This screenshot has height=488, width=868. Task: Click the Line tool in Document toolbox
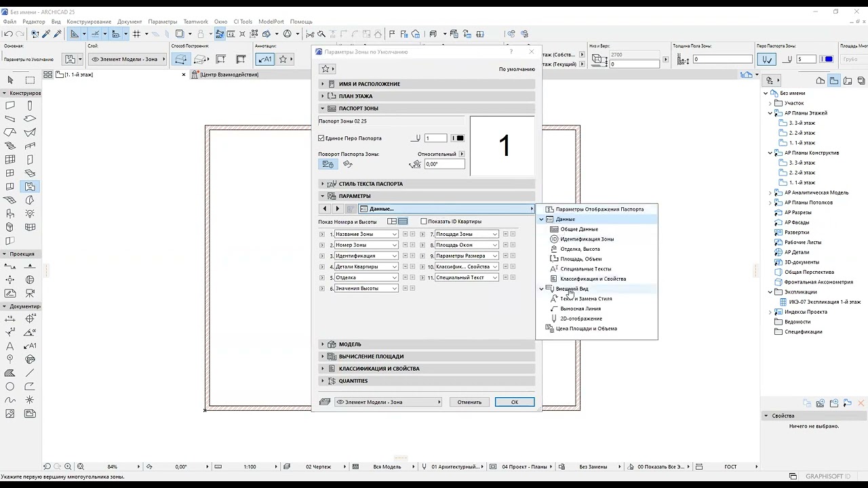coord(30,373)
